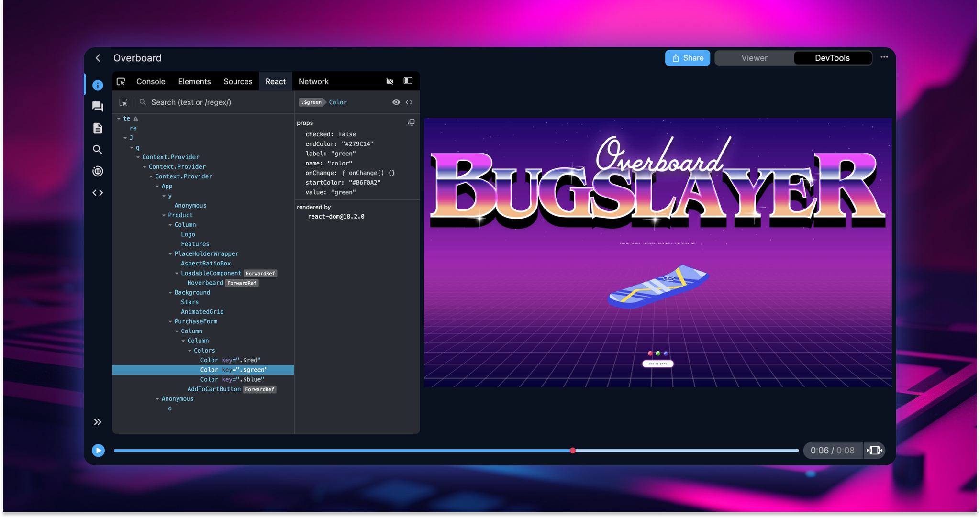Select the Color key=".$green" row
980x518 pixels.
coord(203,370)
